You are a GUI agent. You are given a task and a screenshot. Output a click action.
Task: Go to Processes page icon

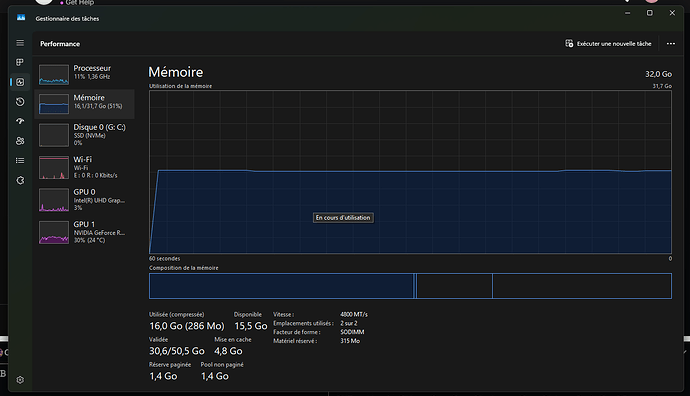[20, 62]
